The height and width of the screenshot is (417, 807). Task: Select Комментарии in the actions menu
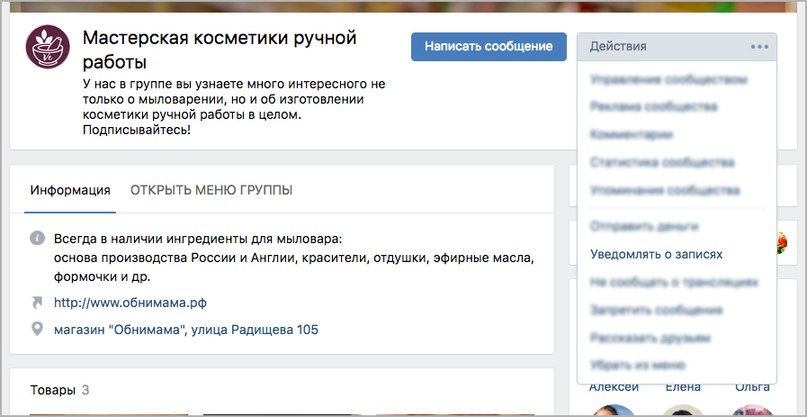tap(631, 135)
